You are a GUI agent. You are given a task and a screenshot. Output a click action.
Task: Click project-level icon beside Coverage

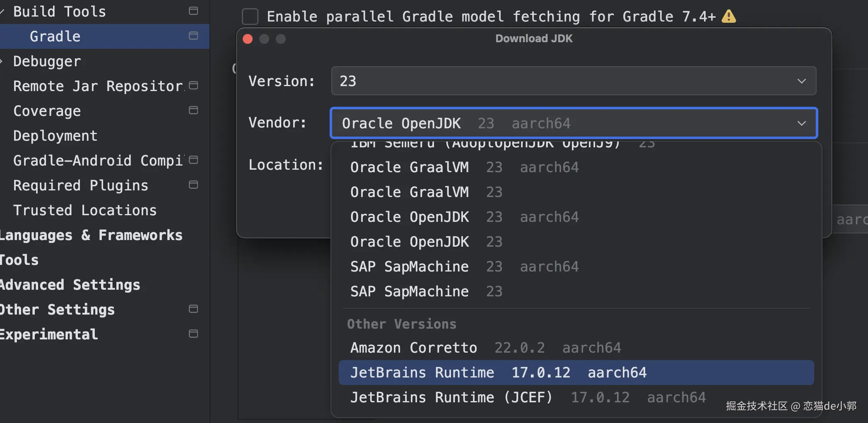pyautogui.click(x=193, y=111)
